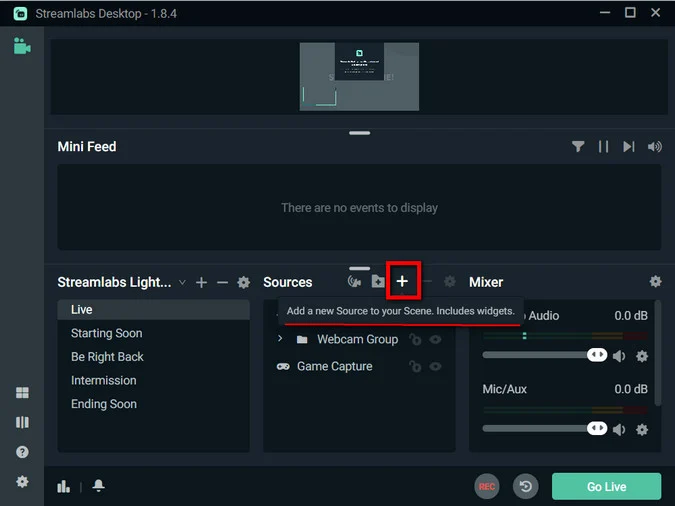Mute Mini Feed event sounds
Viewport: 675px width, 506px height.
(655, 147)
